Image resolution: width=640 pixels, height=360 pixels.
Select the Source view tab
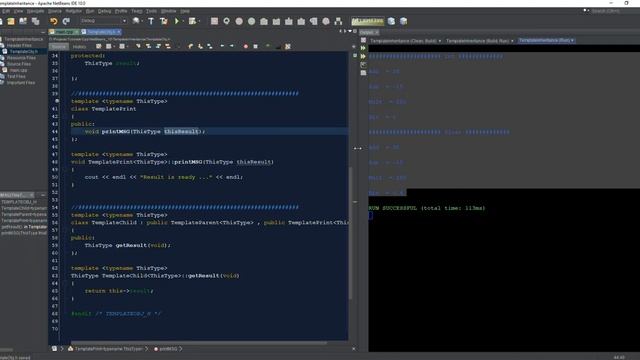(x=58, y=47)
